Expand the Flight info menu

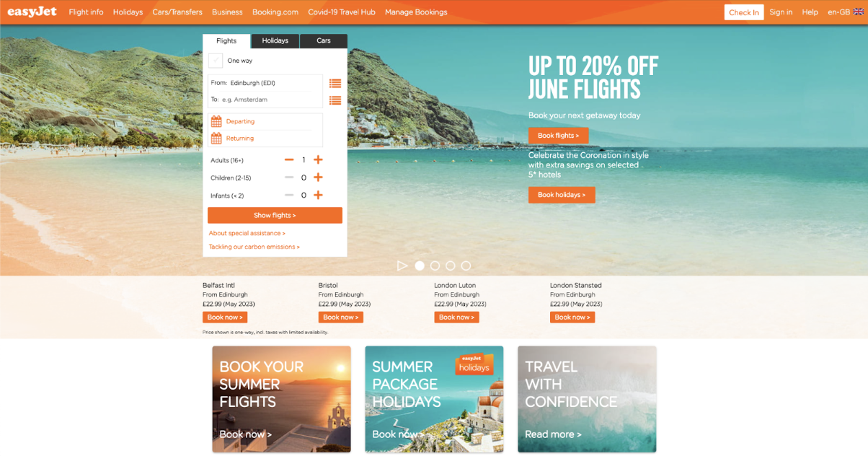(x=86, y=12)
